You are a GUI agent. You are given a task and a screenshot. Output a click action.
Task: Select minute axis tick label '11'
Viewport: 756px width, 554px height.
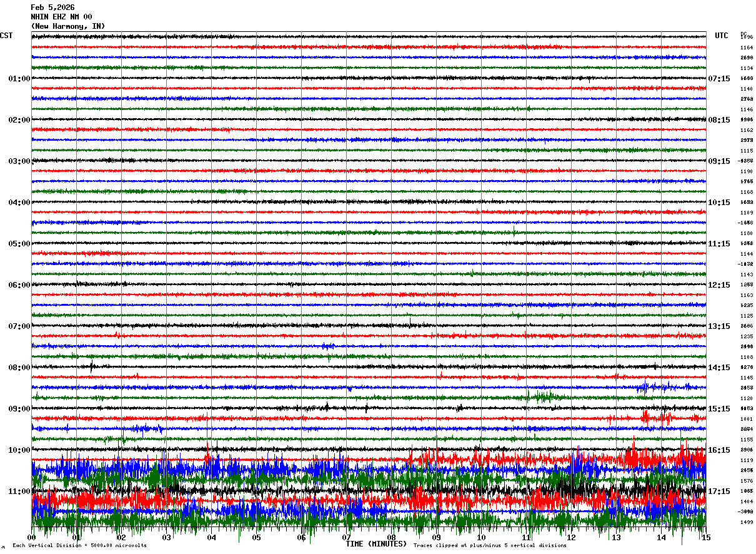click(x=527, y=538)
